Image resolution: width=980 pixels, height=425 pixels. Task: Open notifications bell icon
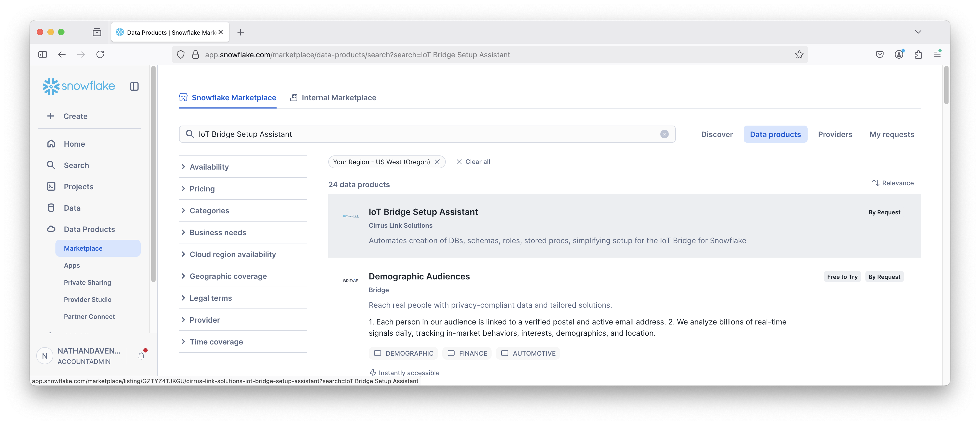141,355
